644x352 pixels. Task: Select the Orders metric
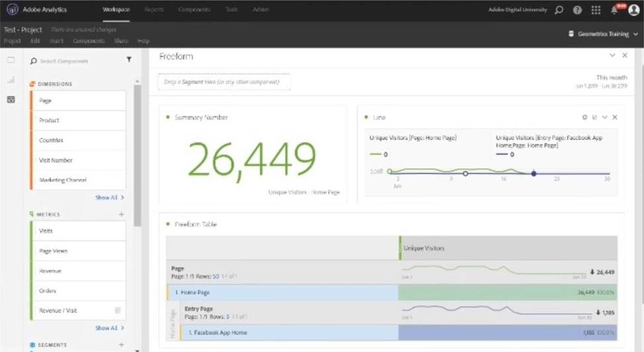click(x=77, y=291)
